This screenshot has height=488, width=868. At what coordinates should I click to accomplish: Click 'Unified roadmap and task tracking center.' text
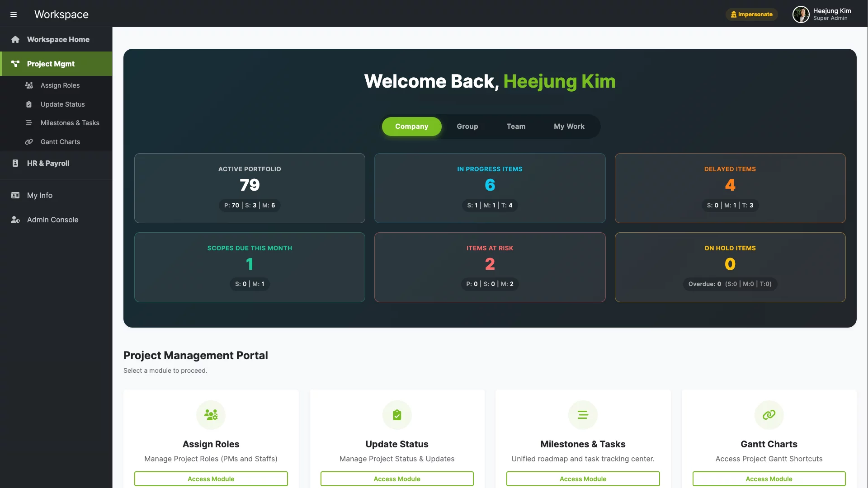[x=583, y=459]
